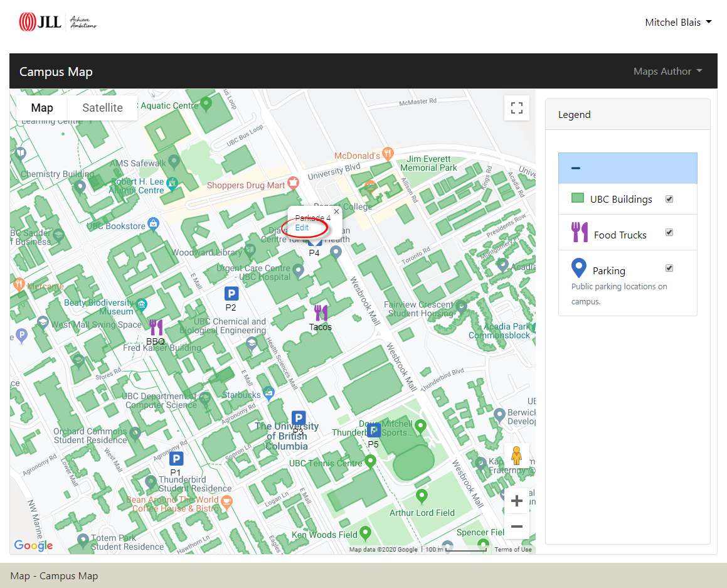Uncheck the Parking layer checkbox
Viewport: 727px width, 588px height.
669,268
